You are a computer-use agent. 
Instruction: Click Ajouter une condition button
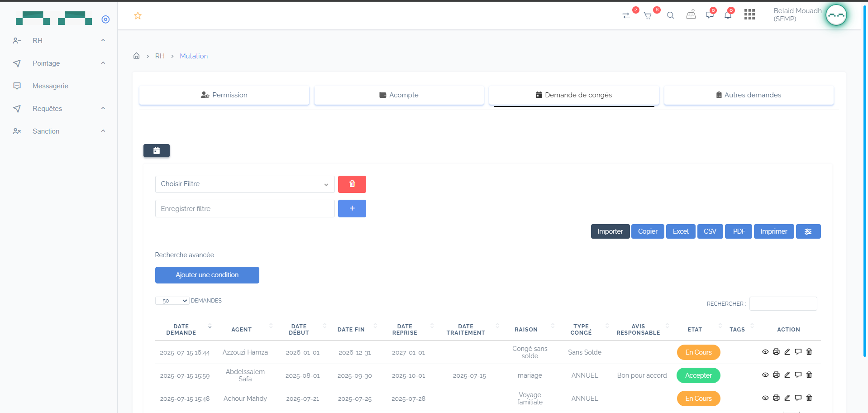[207, 275]
